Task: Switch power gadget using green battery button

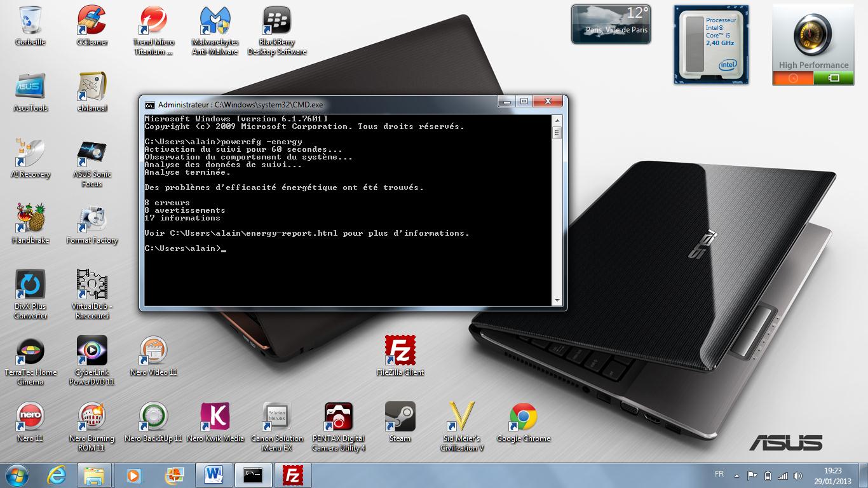Action: (x=834, y=78)
